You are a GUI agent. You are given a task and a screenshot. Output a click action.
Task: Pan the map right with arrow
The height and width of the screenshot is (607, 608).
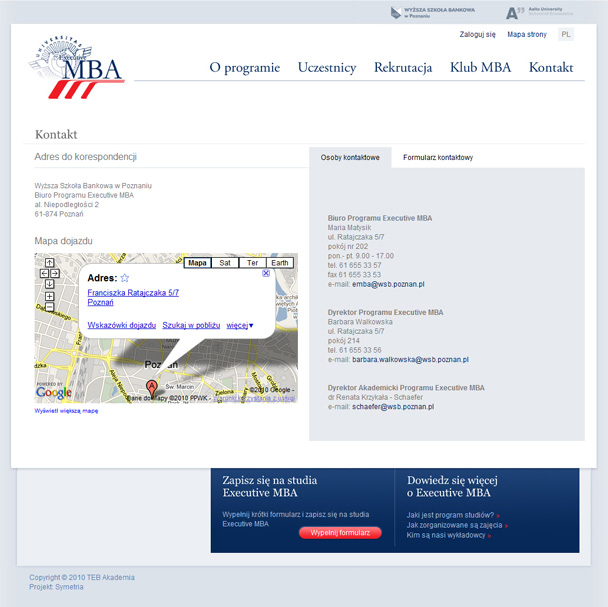55,273
